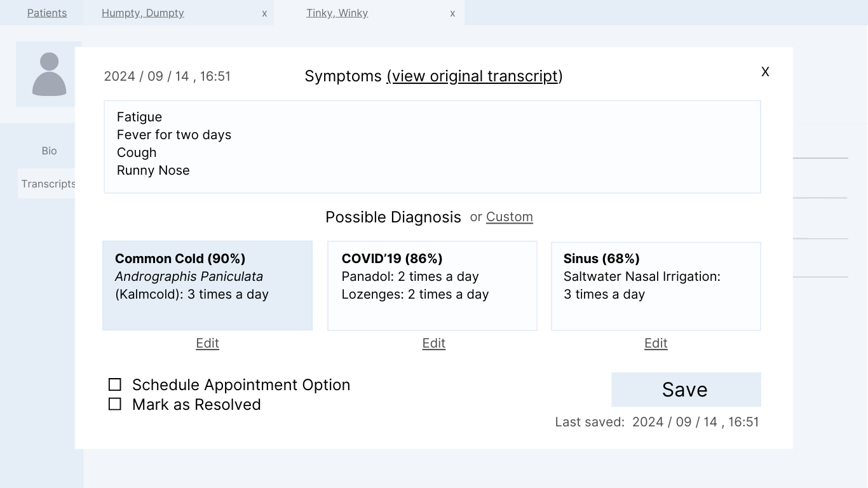Edit the Sinus diagnosis
Screen dimensions: 868x488
[656, 343]
